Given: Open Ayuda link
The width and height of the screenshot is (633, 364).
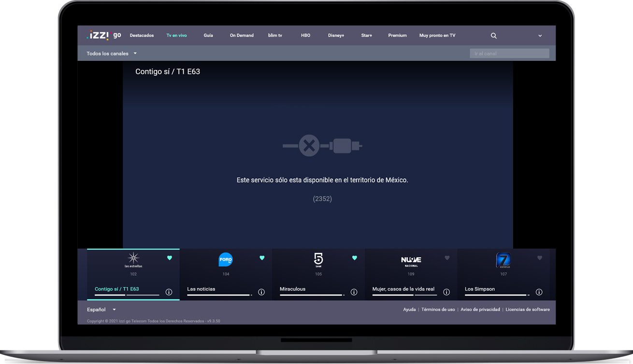Looking at the screenshot, I should click(x=409, y=309).
